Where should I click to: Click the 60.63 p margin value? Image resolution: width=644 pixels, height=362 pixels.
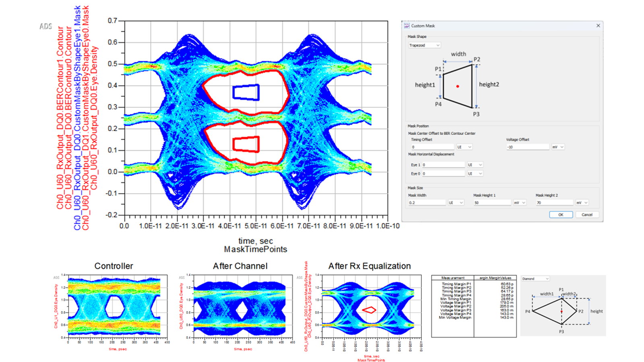pyautogui.click(x=507, y=284)
